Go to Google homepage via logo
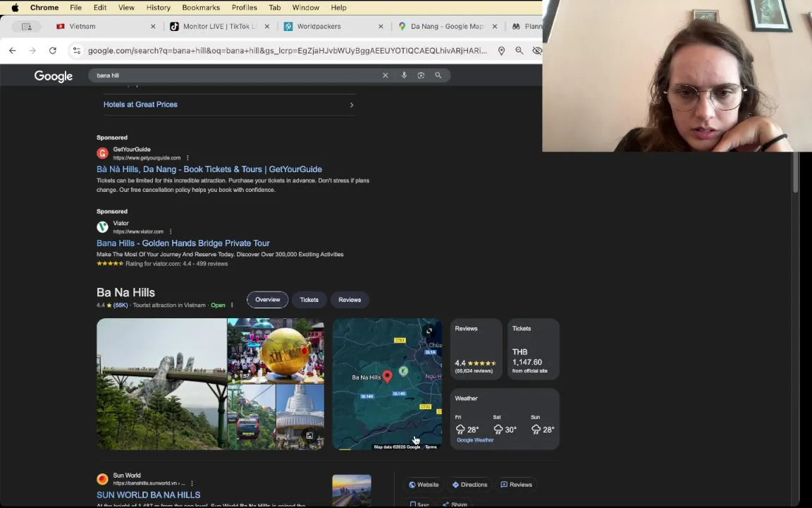This screenshot has width=812, height=508. tap(54, 76)
